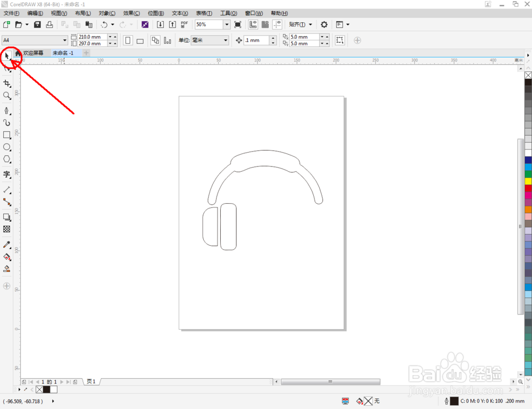Select the Polygon tool
Screen dimensions: 532x409
click(7, 160)
